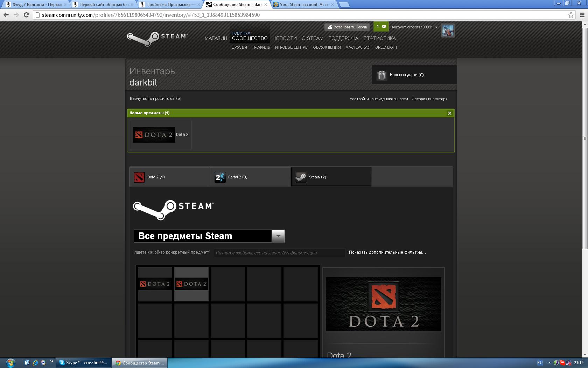This screenshot has height=368, width=588.
Task: Reload the Steam inventory page
Action: point(26,15)
